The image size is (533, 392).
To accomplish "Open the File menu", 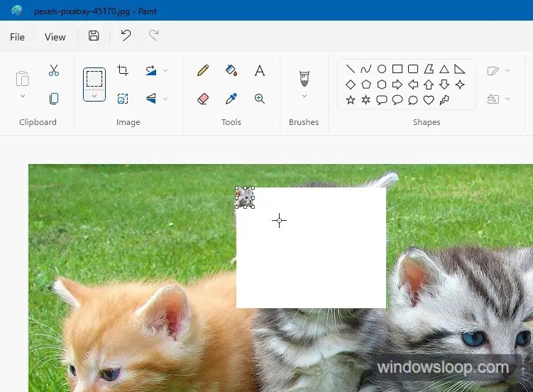I will click(x=17, y=37).
